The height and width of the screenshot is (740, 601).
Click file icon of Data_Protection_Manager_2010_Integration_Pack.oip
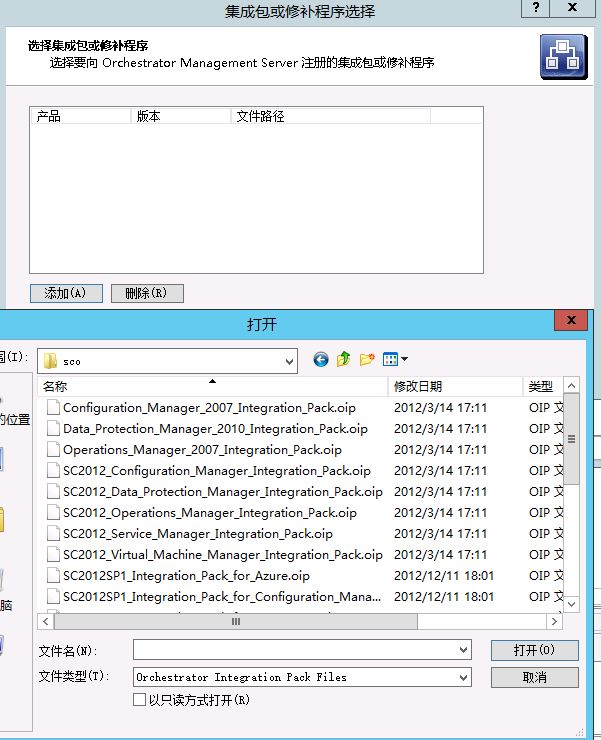(53, 429)
